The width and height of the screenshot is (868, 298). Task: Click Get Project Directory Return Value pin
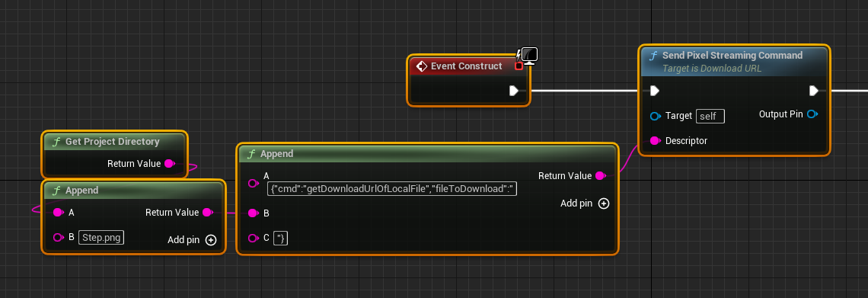point(170,163)
